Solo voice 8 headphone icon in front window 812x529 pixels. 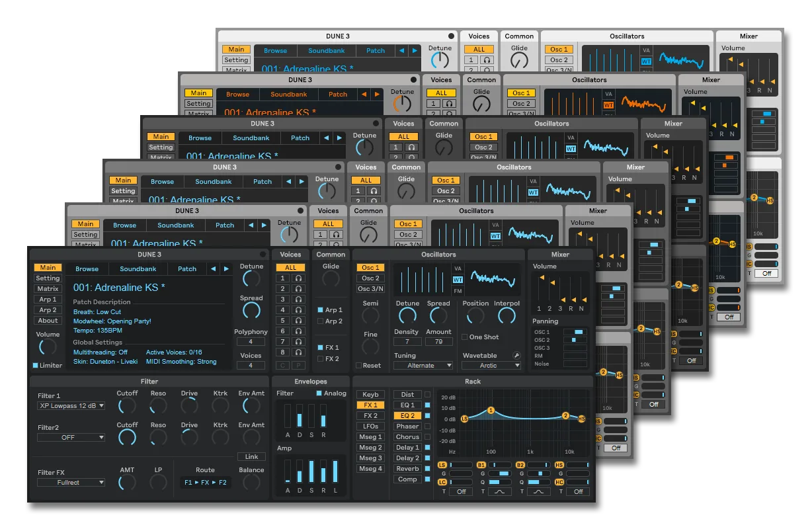coord(300,352)
